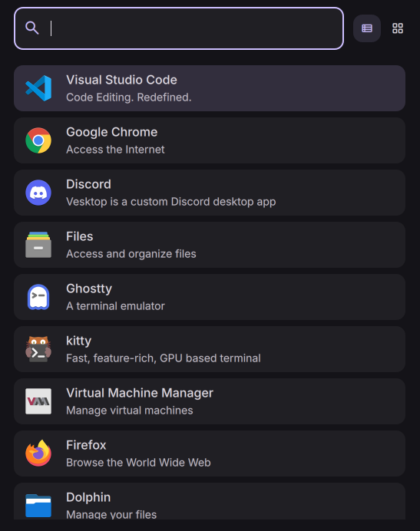Click 'Manage virtual machines' description
This screenshot has width=420, height=531.
pos(130,410)
